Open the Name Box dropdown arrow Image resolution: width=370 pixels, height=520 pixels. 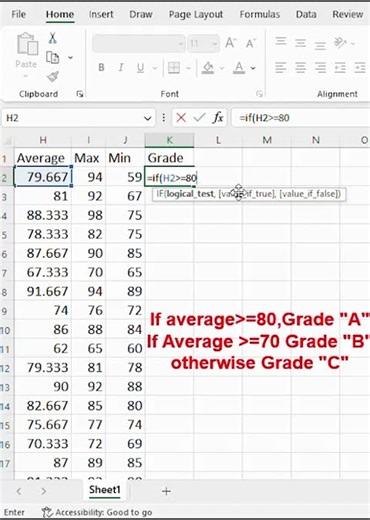[x=147, y=118]
